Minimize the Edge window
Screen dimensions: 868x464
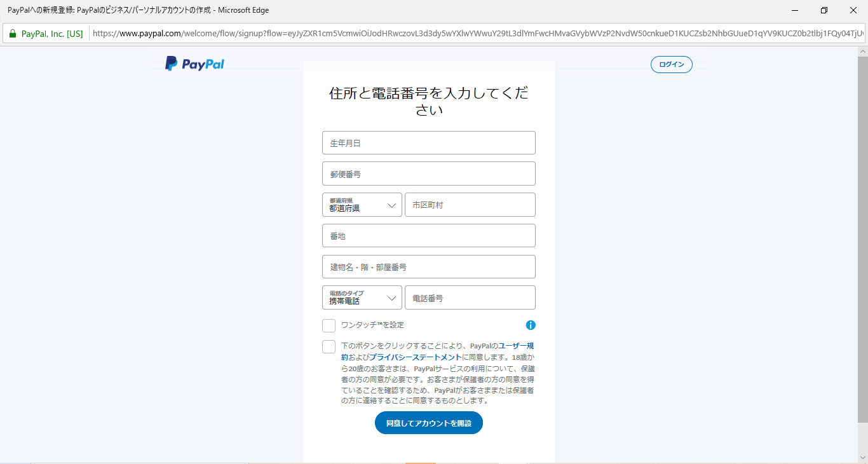click(x=795, y=10)
